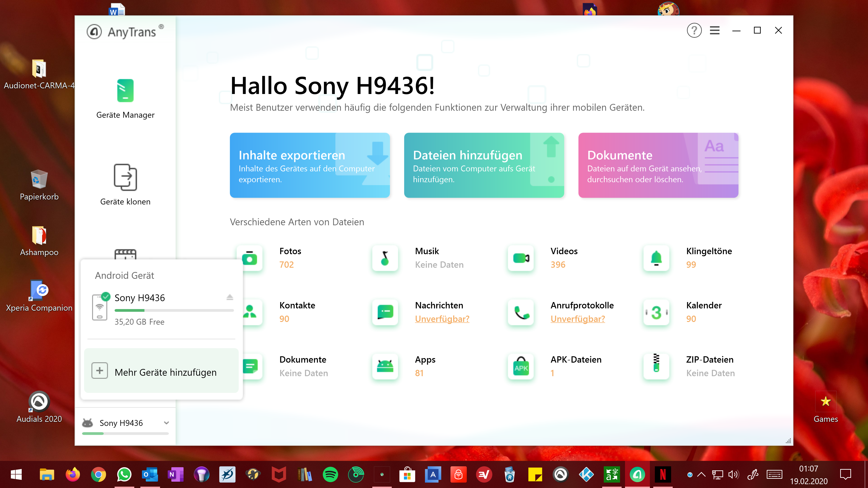Open the Musik category icon

tap(385, 258)
